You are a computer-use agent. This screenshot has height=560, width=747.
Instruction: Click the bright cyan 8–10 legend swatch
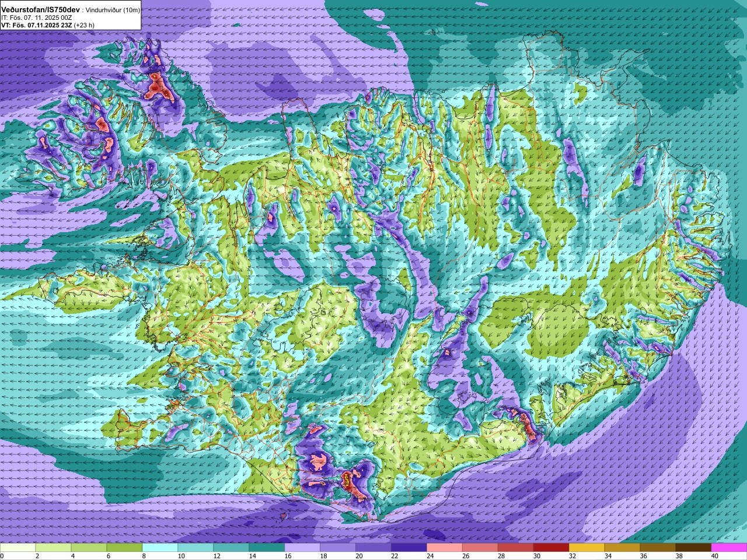[x=160, y=548]
